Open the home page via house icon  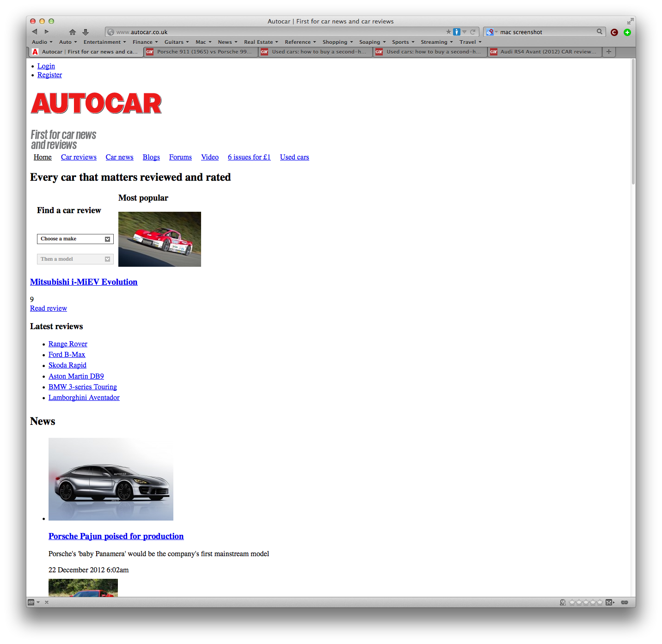tap(73, 32)
